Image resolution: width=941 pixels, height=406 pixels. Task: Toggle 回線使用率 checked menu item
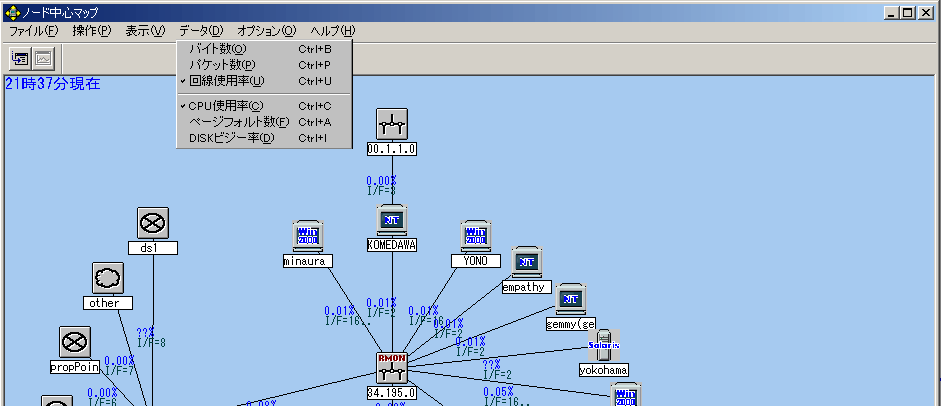264,81
